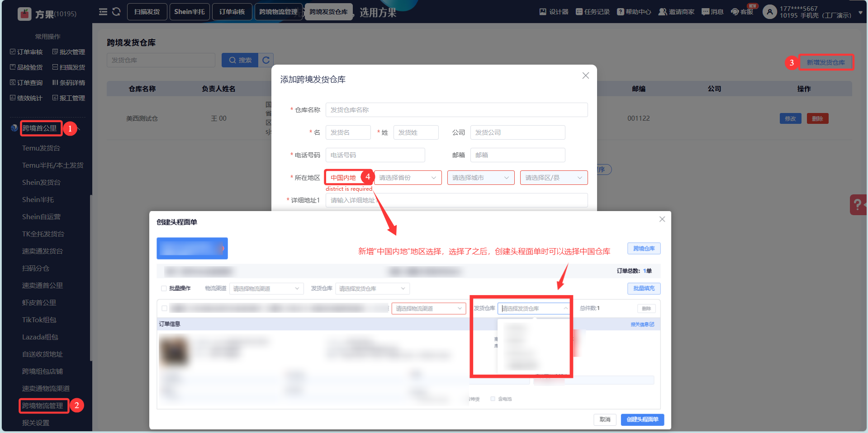Click the globe icon next to 跨境首公里
This screenshot has height=433, width=868.
pos(14,128)
